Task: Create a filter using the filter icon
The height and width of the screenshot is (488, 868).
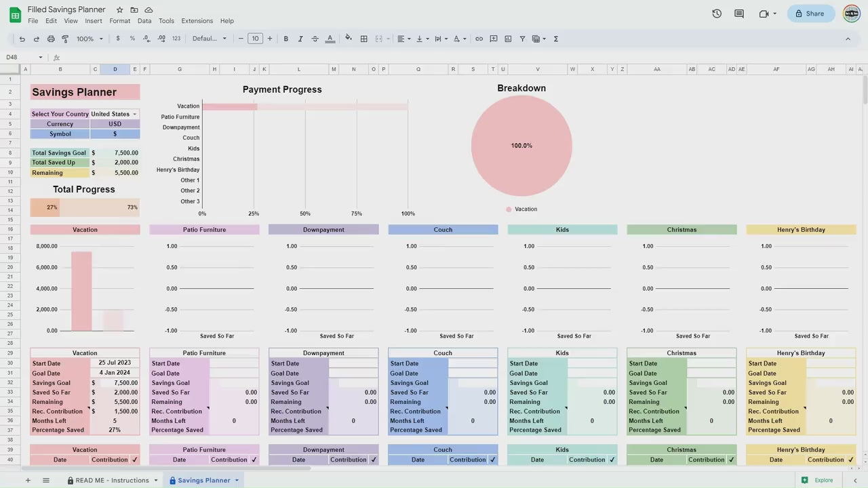Action: point(522,39)
